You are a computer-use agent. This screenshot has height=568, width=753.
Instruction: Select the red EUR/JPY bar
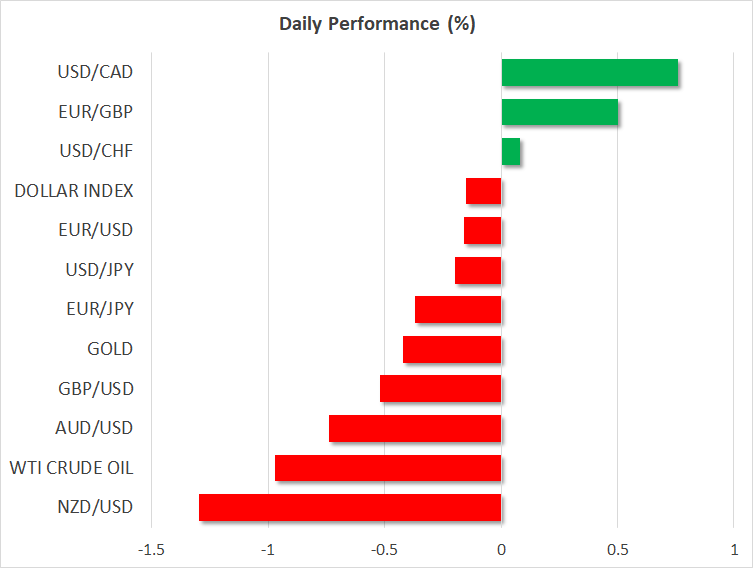click(x=458, y=310)
